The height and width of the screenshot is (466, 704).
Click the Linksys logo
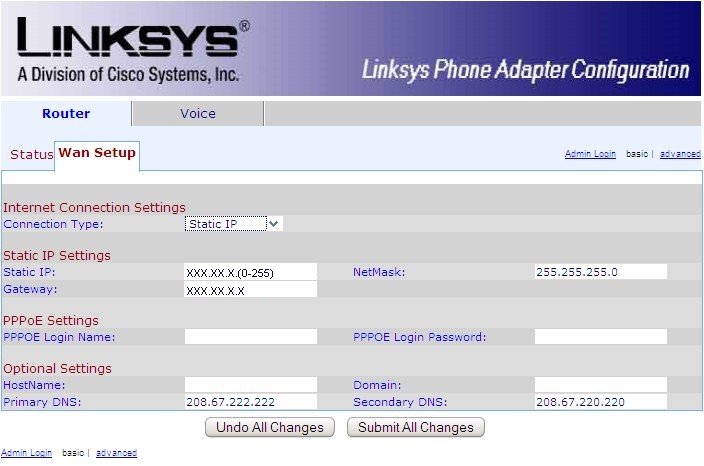[130, 48]
